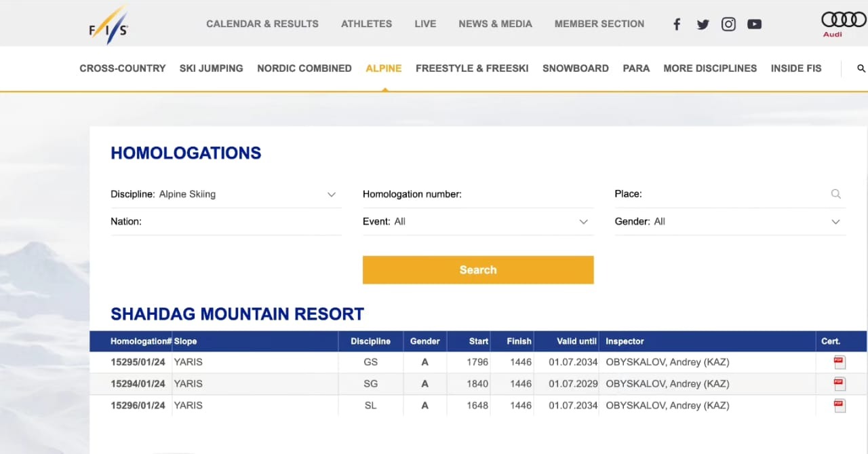Open PDF certificate for homologation 15295/01/24

coord(839,362)
